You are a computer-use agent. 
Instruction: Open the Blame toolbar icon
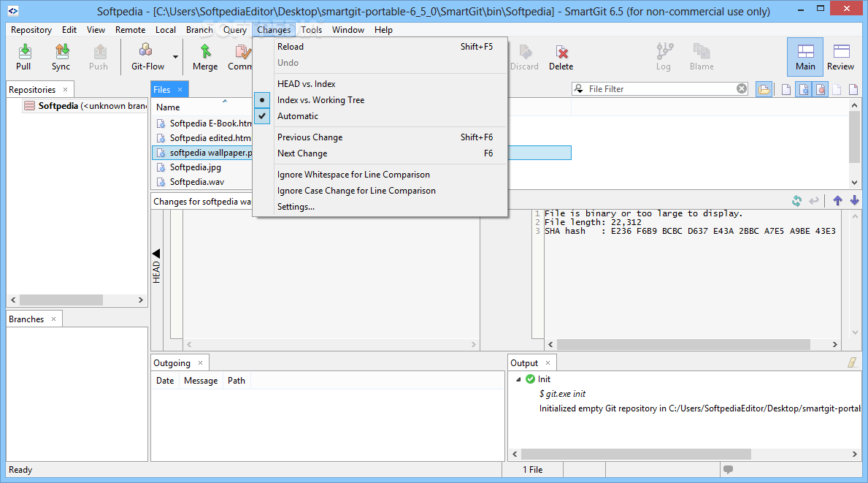(702, 52)
